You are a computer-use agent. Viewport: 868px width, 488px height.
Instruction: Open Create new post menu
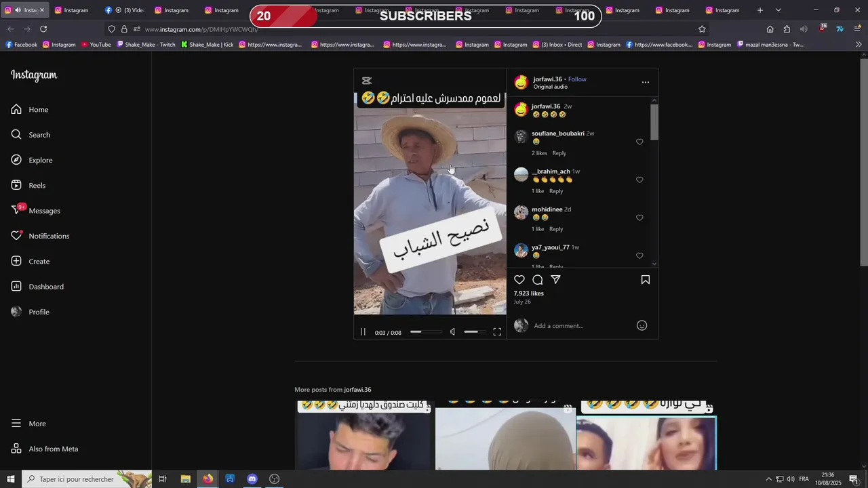coord(31,262)
